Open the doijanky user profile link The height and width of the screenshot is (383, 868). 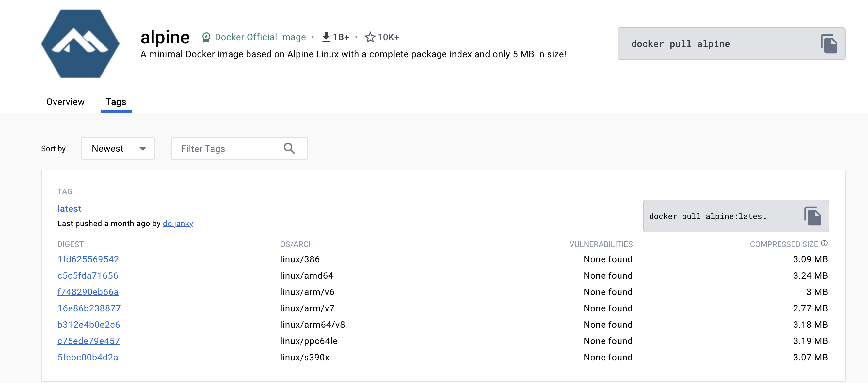pyautogui.click(x=178, y=224)
